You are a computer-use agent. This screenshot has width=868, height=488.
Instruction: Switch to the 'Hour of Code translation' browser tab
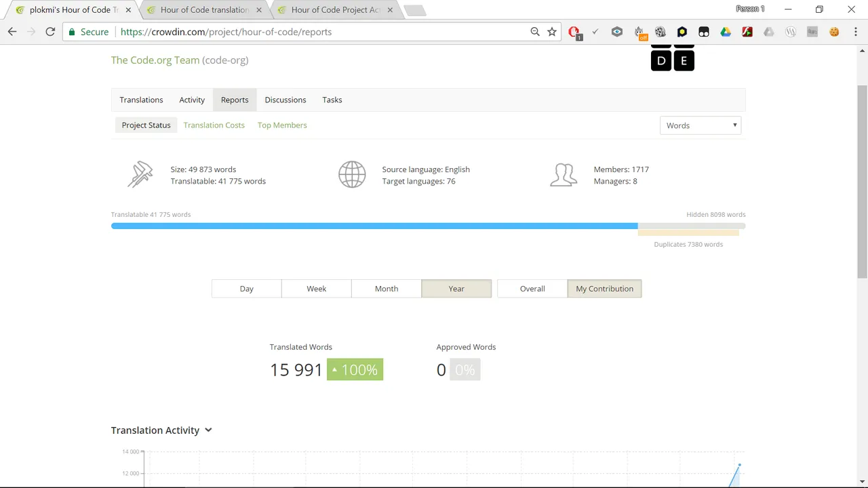(x=202, y=10)
